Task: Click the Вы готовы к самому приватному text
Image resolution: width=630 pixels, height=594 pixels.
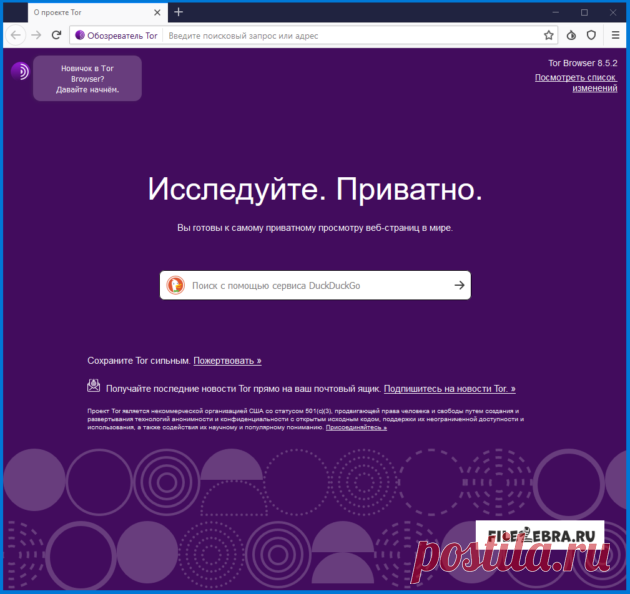Action: point(315,228)
